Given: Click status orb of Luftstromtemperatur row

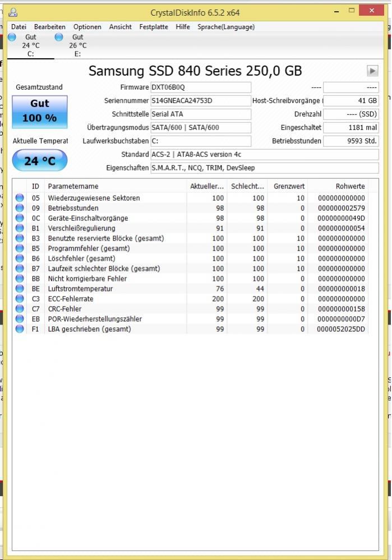Looking at the screenshot, I should coord(20,289).
